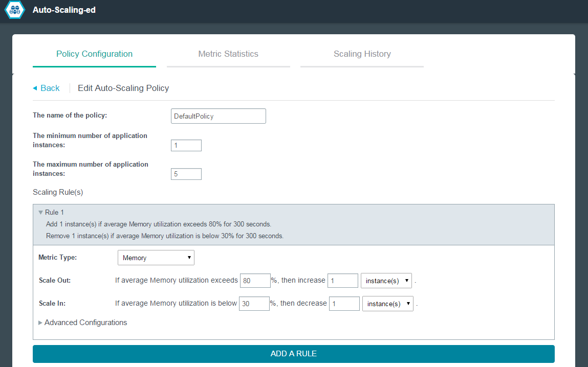
Task: Open the Metric Type dropdown
Action: 156,258
